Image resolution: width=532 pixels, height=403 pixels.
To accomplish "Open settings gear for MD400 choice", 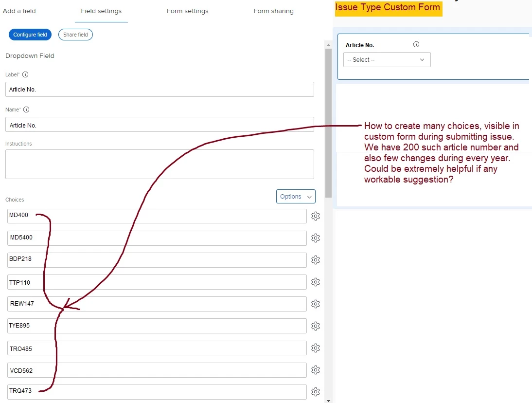I will 316,216.
